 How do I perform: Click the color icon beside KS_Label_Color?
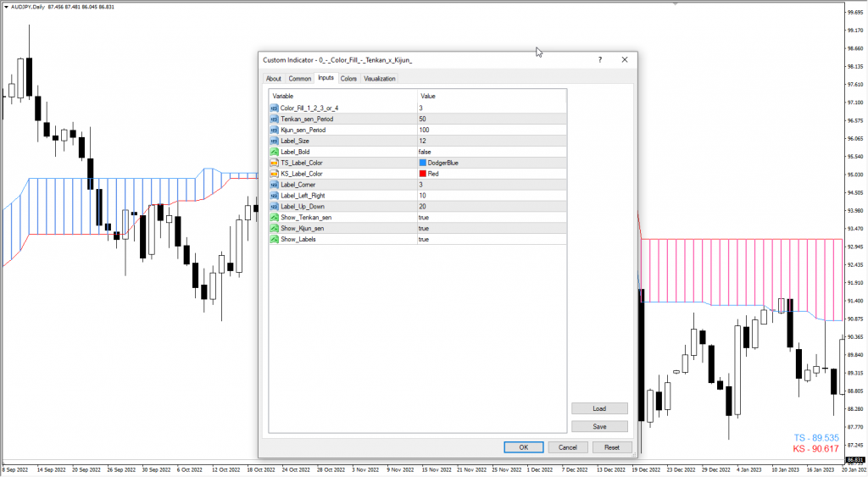coord(274,174)
